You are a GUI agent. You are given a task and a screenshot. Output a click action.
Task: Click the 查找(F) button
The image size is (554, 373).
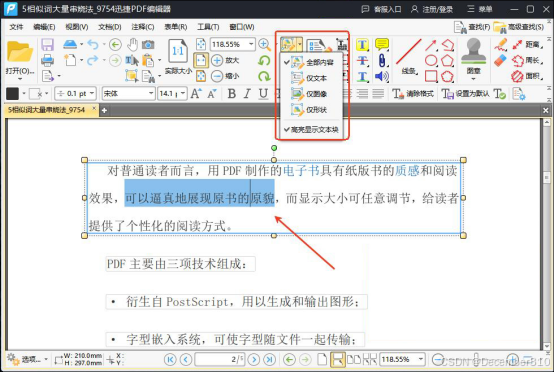472,27
